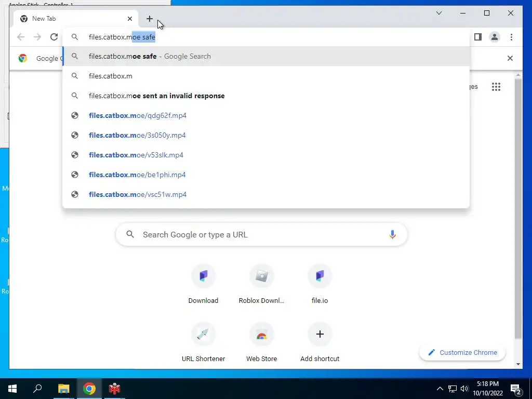Click the scrollbar down arrow

(518, 364)
